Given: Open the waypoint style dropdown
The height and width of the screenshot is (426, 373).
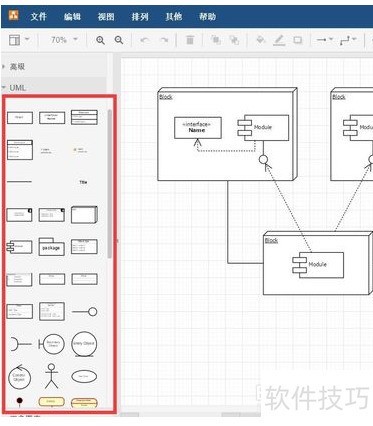Looking at the screenshot, I should [x=348, y=40].
